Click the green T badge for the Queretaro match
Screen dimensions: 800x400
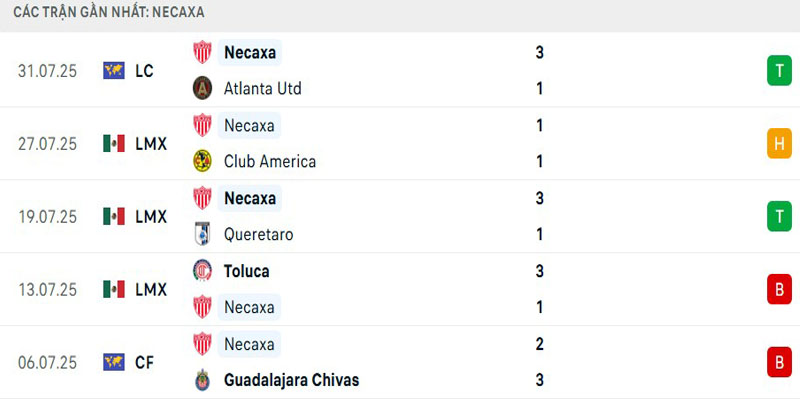click(778, 216)
